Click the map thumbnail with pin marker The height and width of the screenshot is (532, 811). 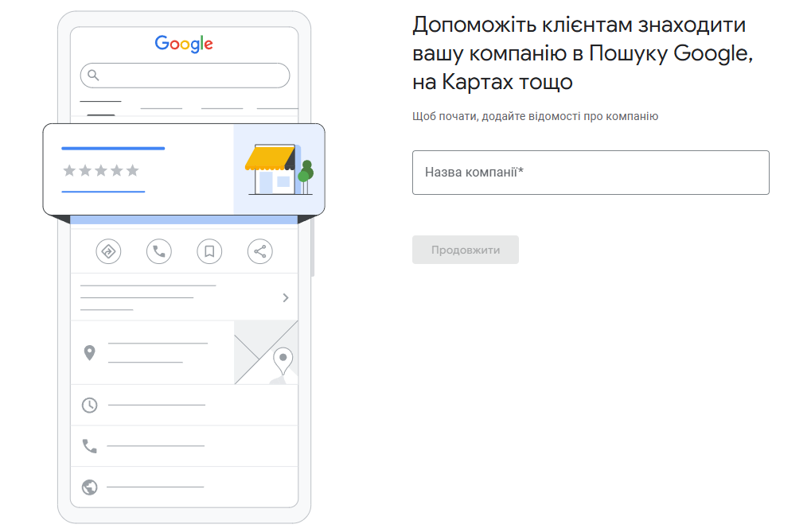[x=266, y=352]
